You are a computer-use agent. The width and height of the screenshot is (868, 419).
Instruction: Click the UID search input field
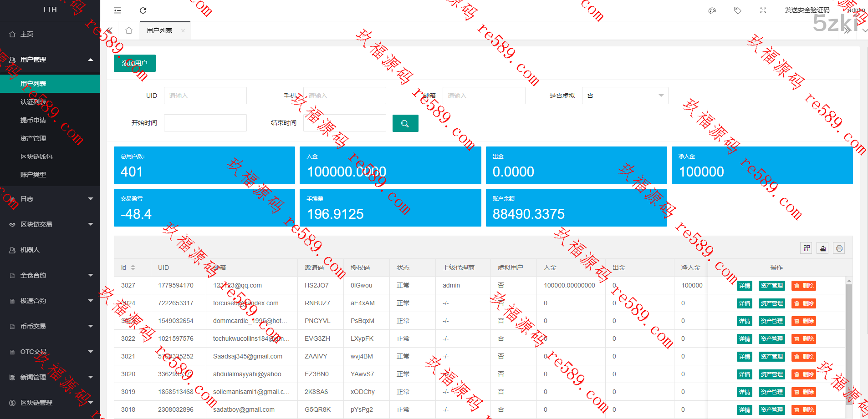pyautogui.click(x=205, y=96)
